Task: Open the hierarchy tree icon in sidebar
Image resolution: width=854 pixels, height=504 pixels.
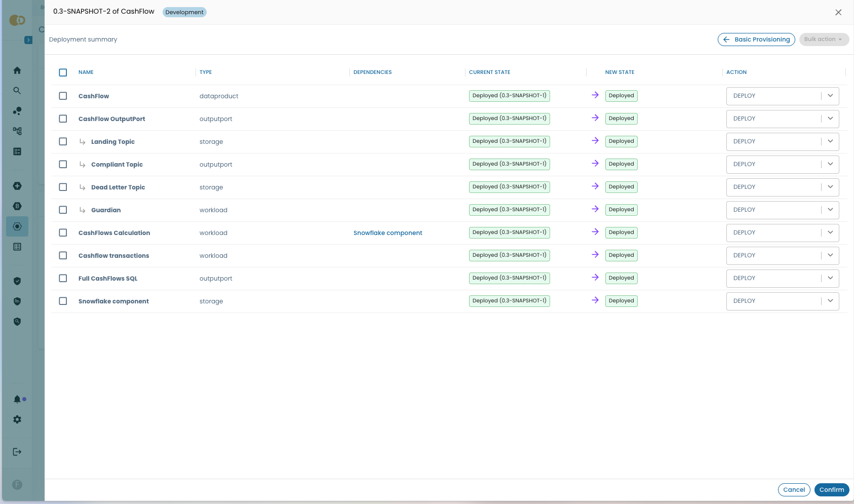Action: 17,131
